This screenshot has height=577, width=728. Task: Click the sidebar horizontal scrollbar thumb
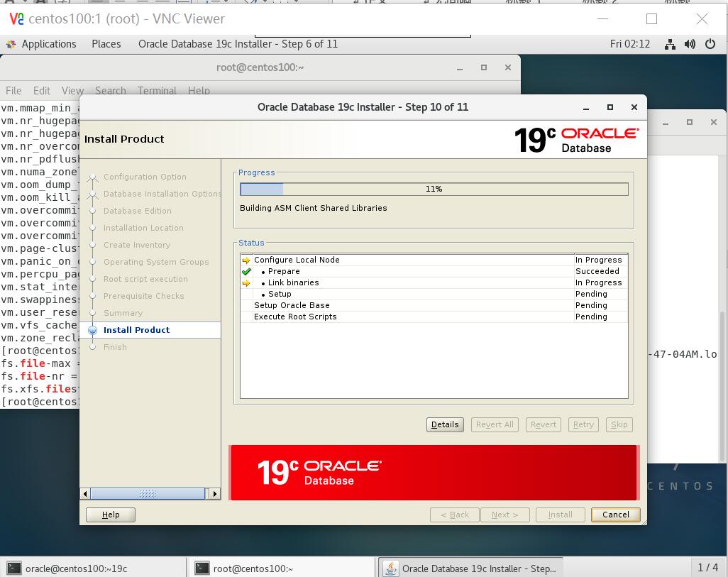point(148,493)
